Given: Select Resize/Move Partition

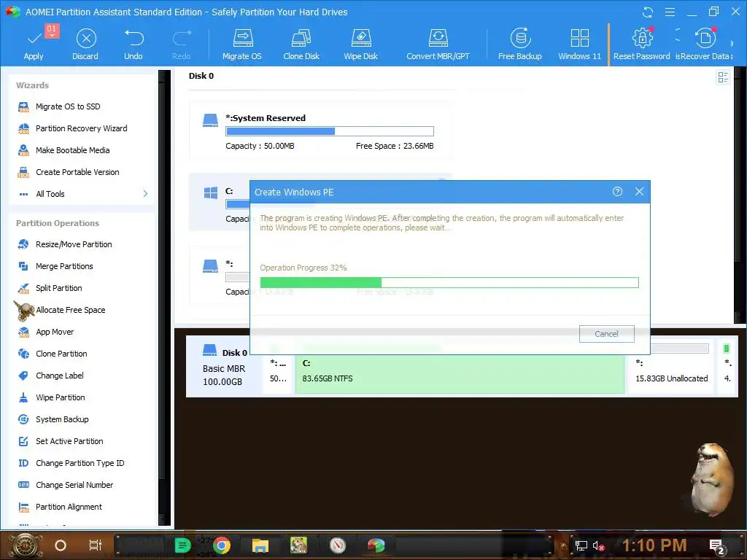Looking at the screenshot, I should point(74,244).
